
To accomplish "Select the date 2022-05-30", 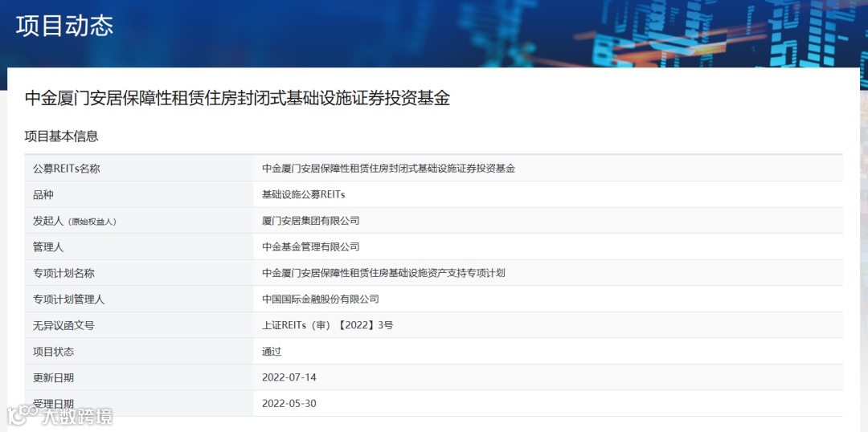I will [289, 404].
